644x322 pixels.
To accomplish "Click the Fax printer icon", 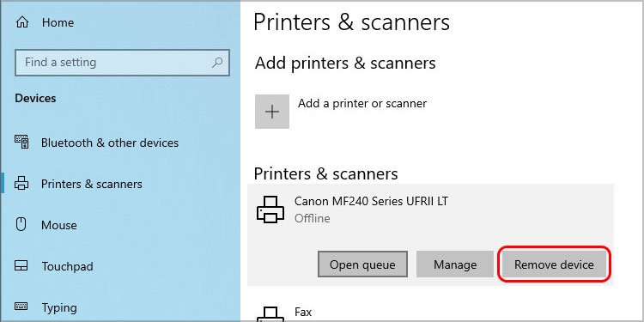I will click(x=270, y=314).
